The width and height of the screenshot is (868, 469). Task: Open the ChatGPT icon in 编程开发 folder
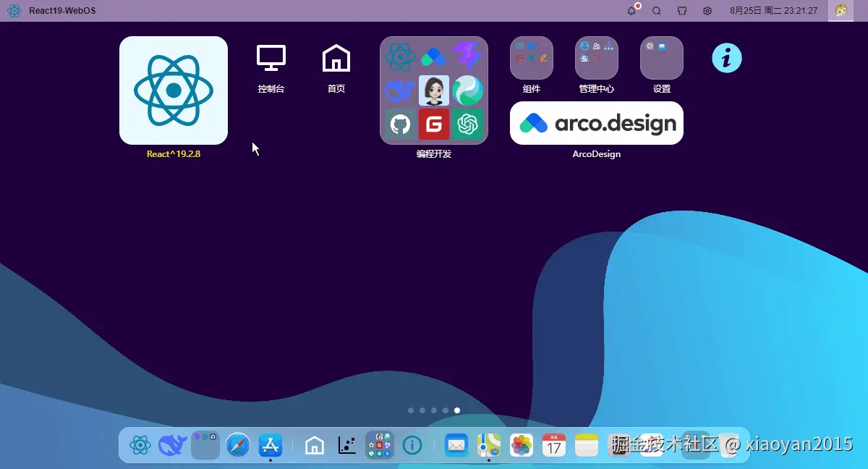click(x=467, y=124)
